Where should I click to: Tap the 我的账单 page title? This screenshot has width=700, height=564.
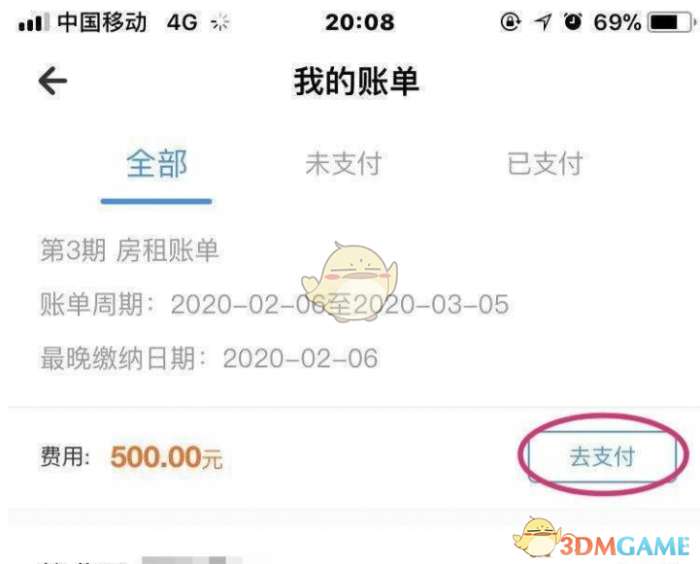(356, 81)
